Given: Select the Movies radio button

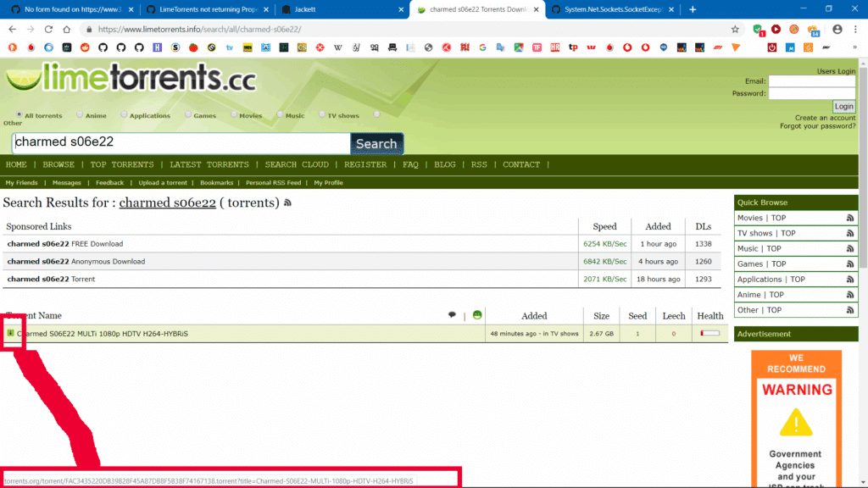Looking at the screenshot, I should [x=234, y=114].
